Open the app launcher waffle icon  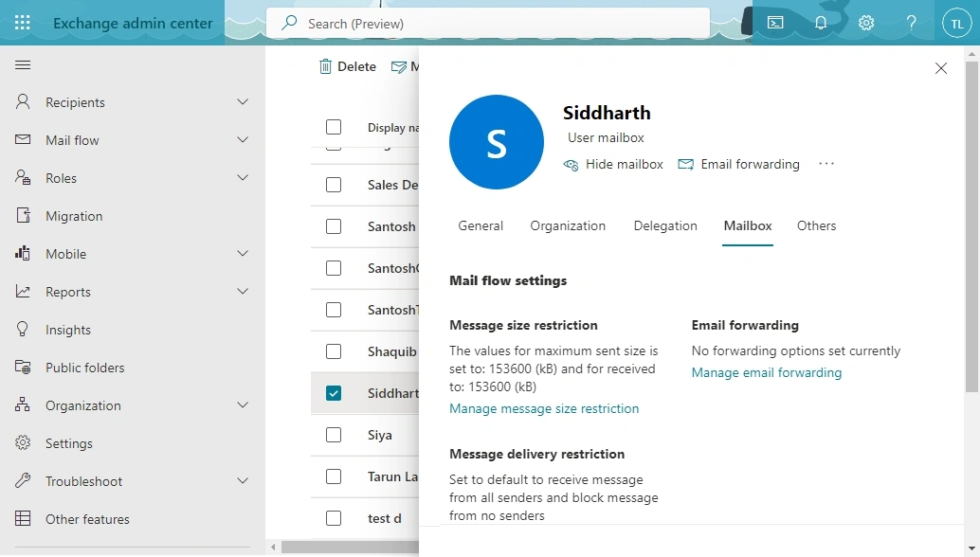tap(23, 23)
